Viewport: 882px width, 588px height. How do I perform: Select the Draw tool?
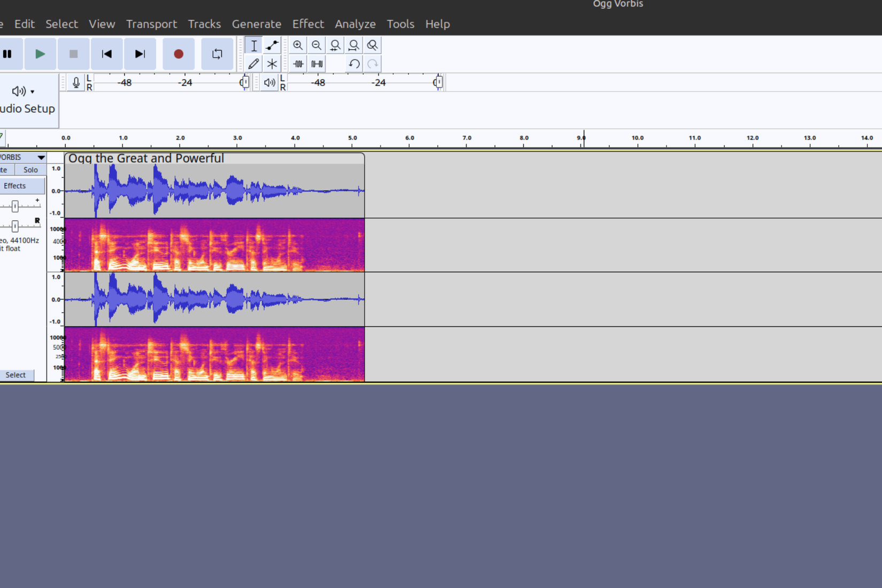click(253, 63)
